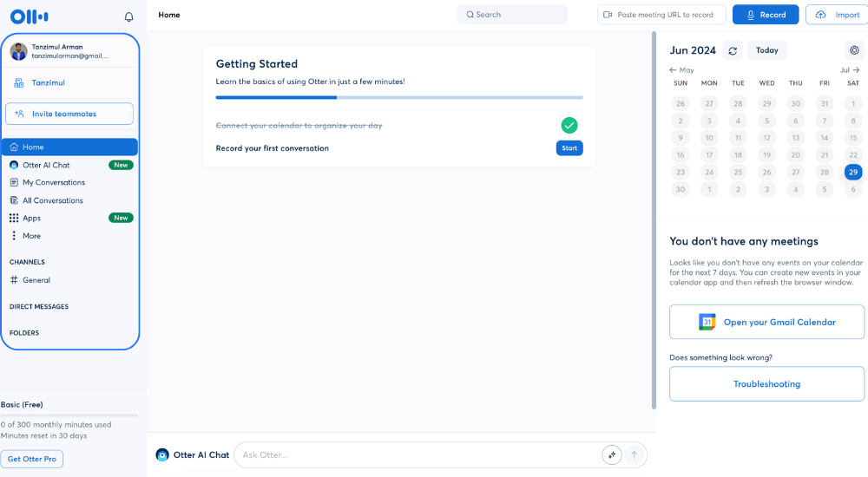Click Otter AI Chat avatar icon at bottom
The image size is (868, 477).
[162, 454]
